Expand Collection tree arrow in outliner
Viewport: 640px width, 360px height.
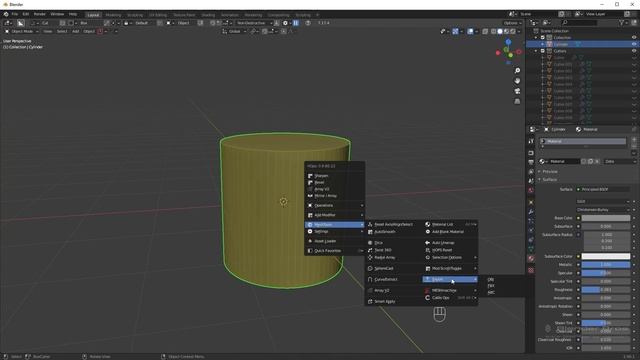point(536,38)
